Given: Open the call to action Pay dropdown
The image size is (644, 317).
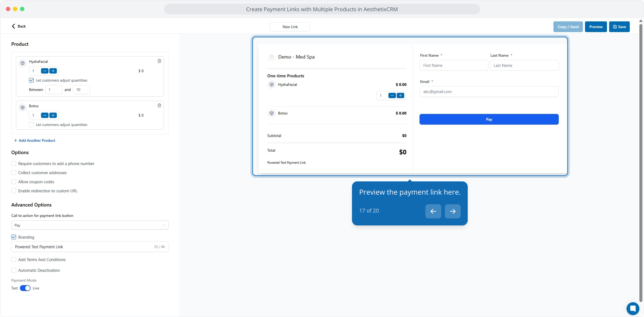Looking at the screenshot, I should click(90, 225).
